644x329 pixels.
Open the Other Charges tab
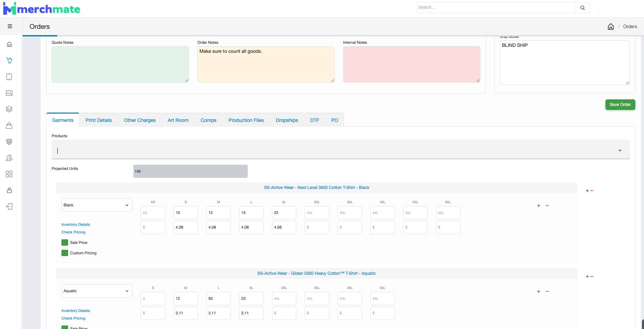coord(140,120)
